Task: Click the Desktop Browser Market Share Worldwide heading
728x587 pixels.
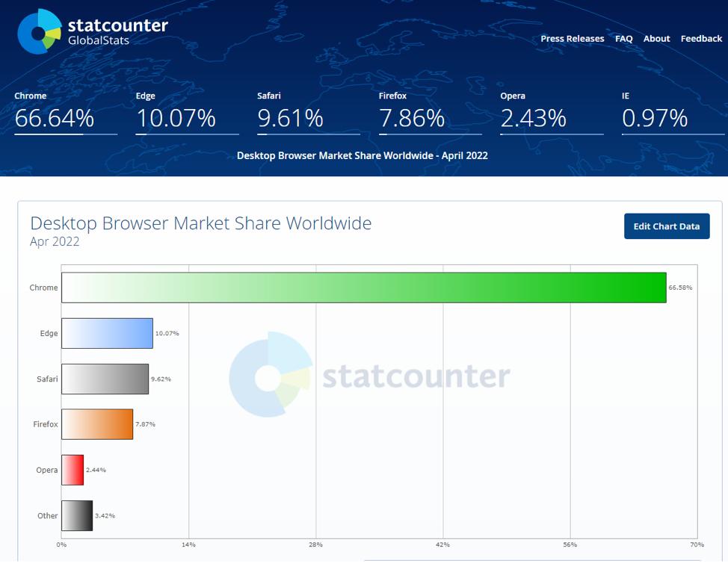Action: pyautogui.click(x=200, y=223)
